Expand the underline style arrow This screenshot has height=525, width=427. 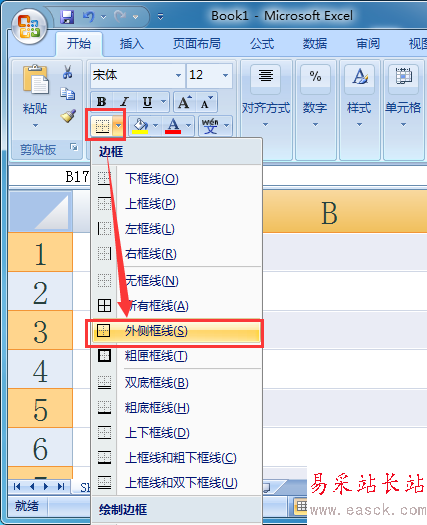click(x=163, y=101)
